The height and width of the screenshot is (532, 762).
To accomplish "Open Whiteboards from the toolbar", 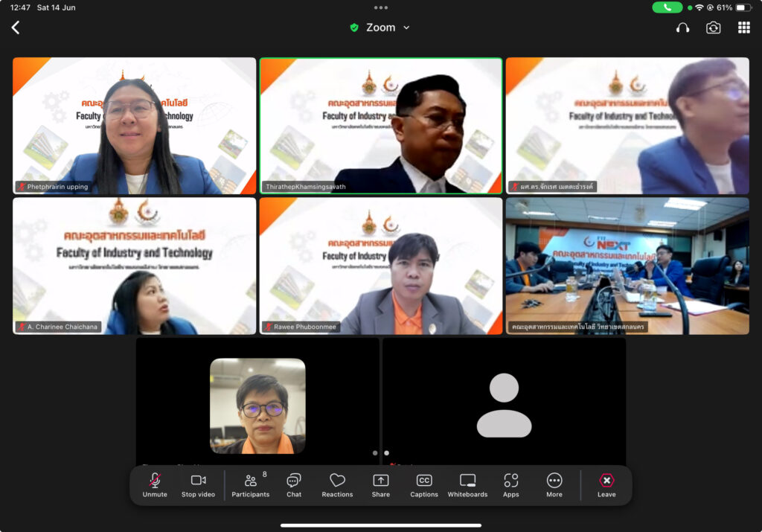I will tap(467, 485).
